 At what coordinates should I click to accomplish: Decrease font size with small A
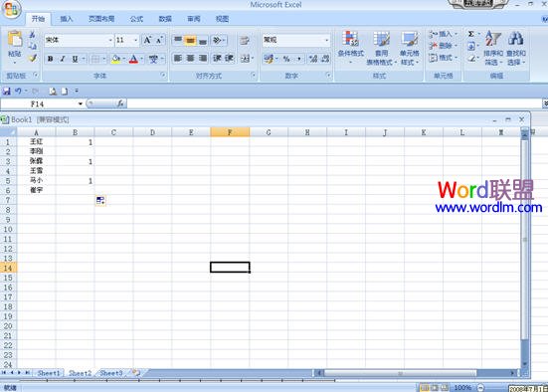159,40
